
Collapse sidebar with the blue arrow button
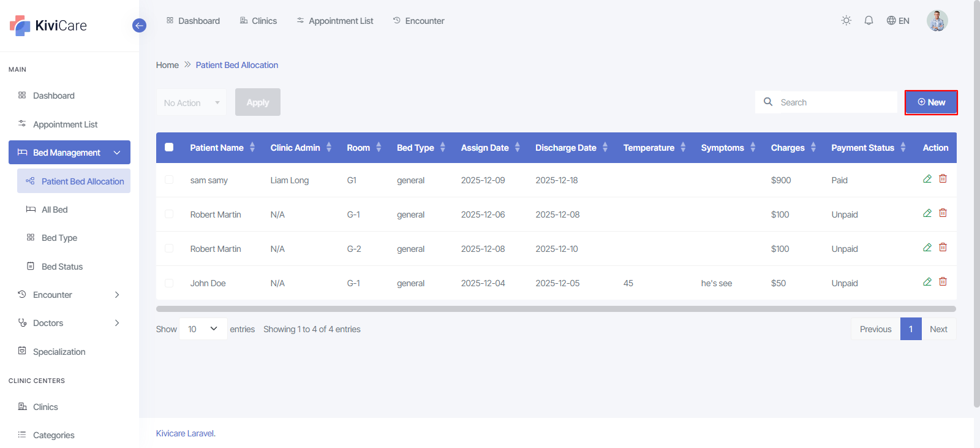pyautogui.click(x=139, y=26)
